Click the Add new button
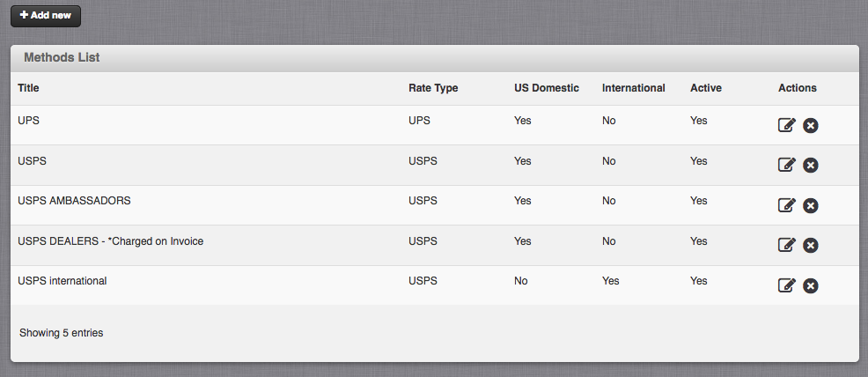 [46, 16]
